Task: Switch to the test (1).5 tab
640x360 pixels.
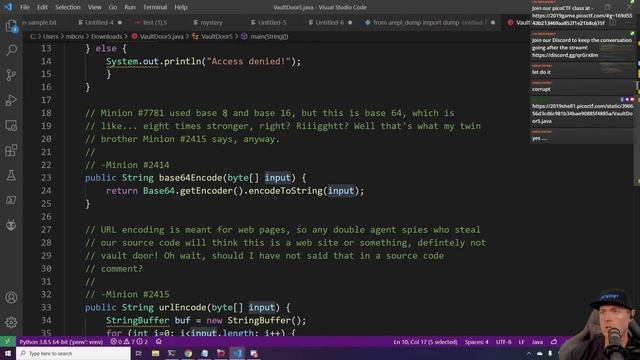Action: (155, 22)
